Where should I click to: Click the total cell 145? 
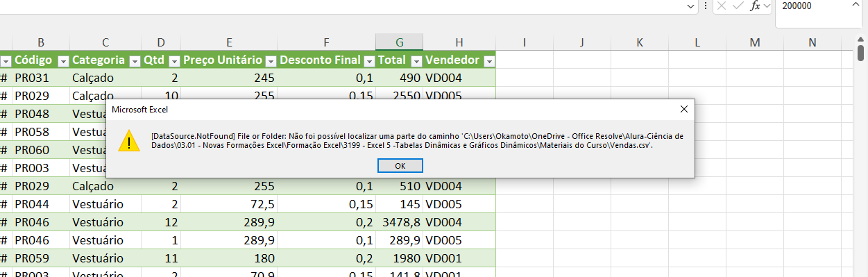(400, 205)
